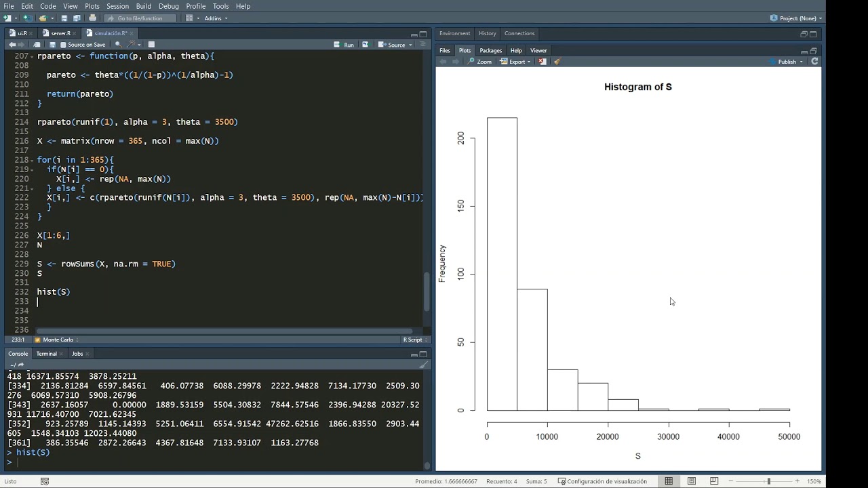
Task: Click the open file folder icon
Action: (43, 18)
